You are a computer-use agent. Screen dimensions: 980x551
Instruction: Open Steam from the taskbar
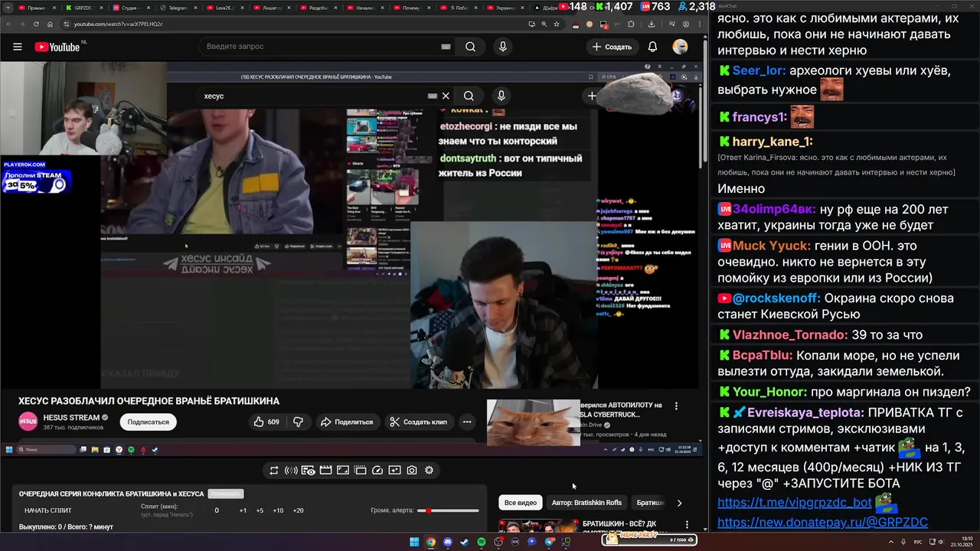click(x=465, y=542)
